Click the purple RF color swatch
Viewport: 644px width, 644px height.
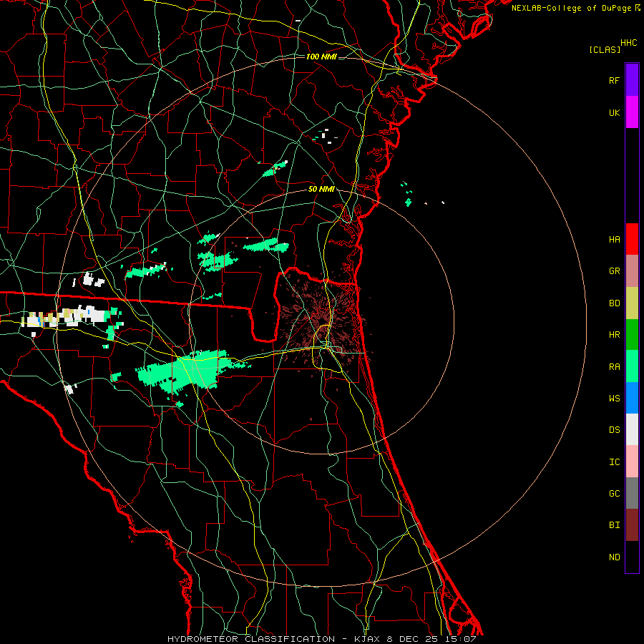(x=632, y=80)
